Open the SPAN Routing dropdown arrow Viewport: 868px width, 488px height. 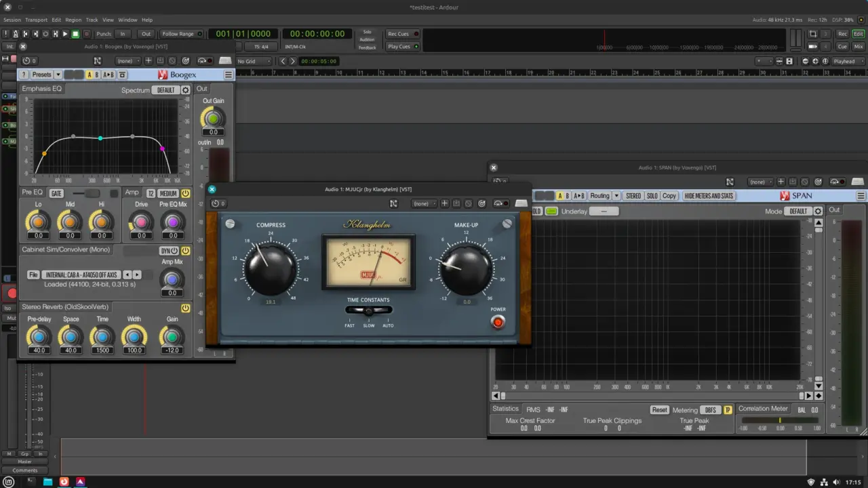616,196
